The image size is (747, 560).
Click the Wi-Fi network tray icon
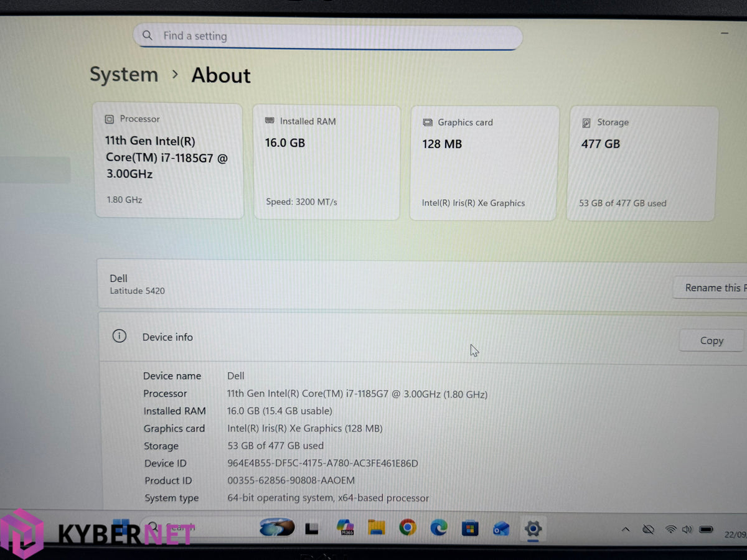[670, 530]
